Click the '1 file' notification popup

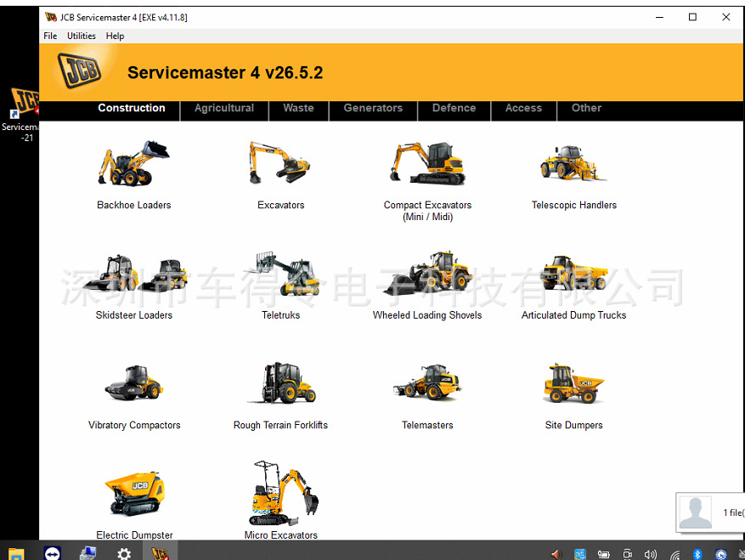tap(710, 512)
